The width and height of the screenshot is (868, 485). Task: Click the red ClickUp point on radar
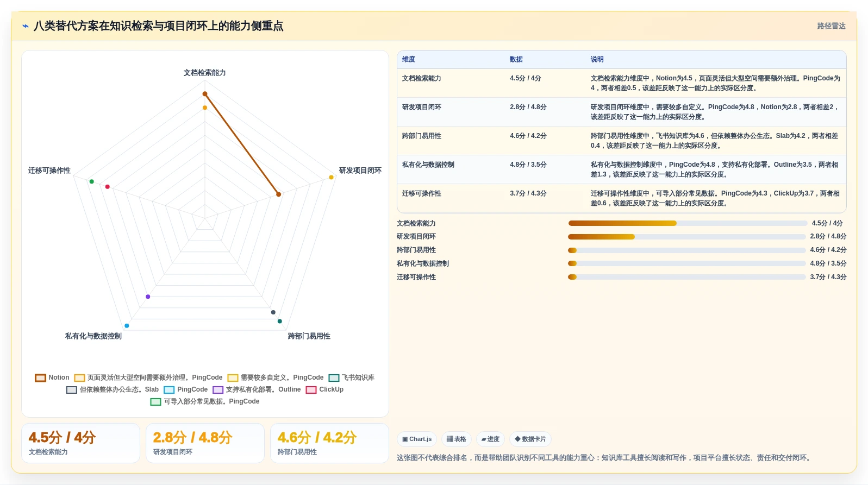(x=108, y=187)
